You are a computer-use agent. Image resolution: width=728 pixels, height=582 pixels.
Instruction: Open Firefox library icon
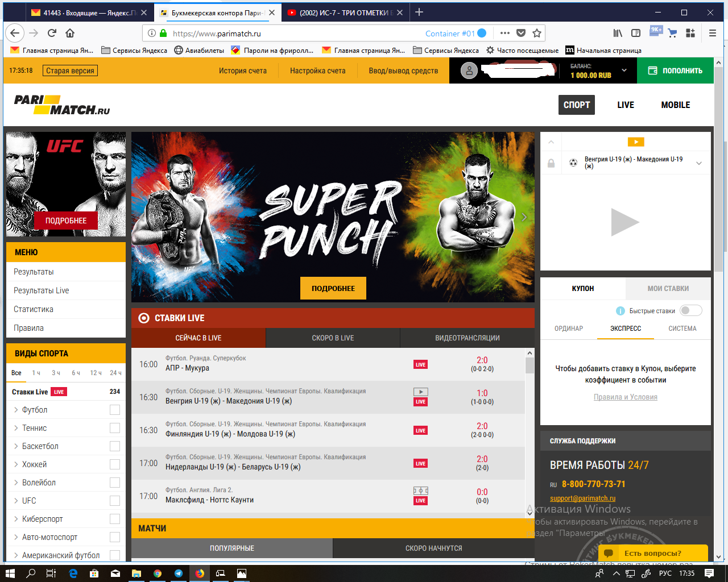point(618,33)
